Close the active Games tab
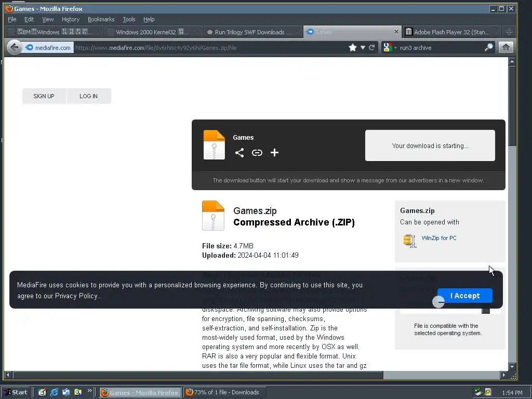This screenshot has width=532, height=399. point(396,32)
